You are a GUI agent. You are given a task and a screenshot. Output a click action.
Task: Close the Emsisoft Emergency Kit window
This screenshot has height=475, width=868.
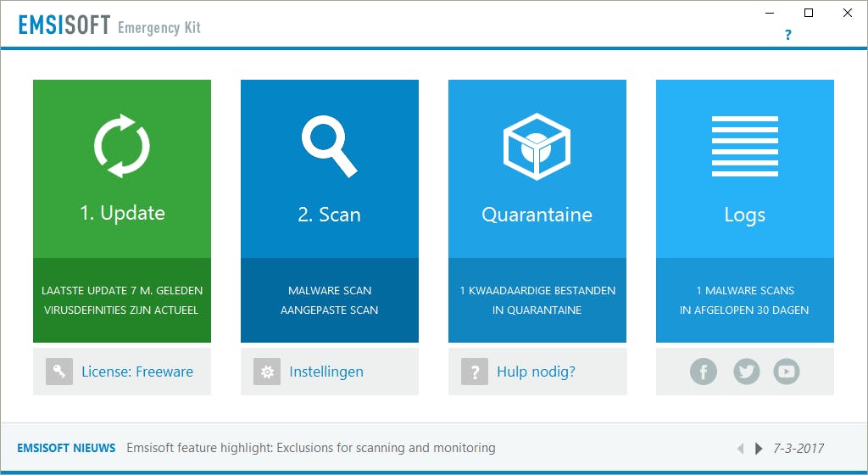point(848,13)
